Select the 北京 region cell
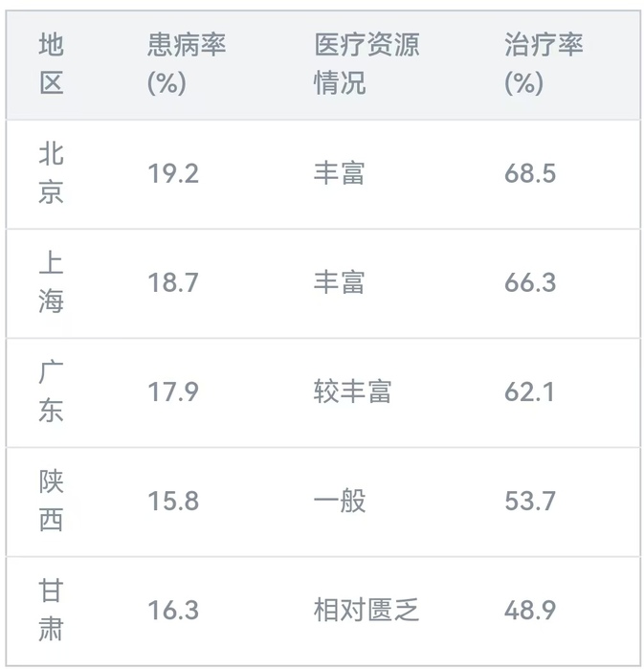Image resolution: width=644 pixels, height=670 pixels. coord(52,173)
